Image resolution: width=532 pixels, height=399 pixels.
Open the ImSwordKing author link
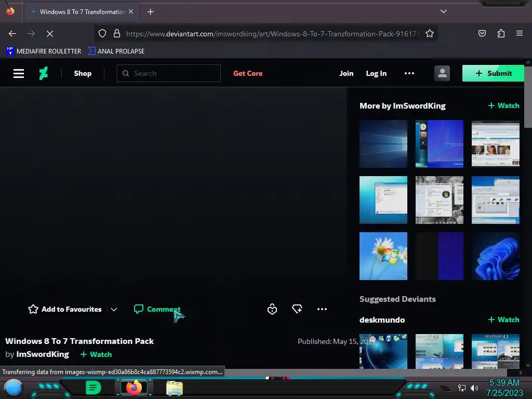43,354
